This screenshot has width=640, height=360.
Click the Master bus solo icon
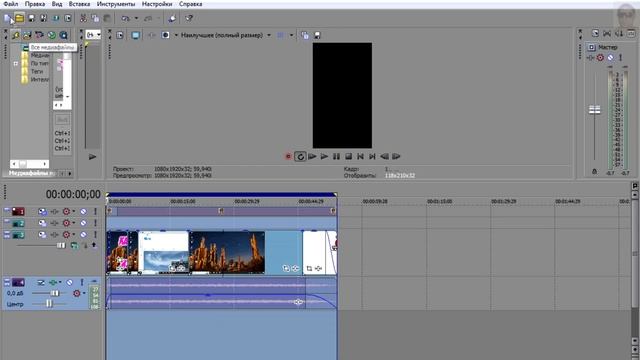pos(620,58)
